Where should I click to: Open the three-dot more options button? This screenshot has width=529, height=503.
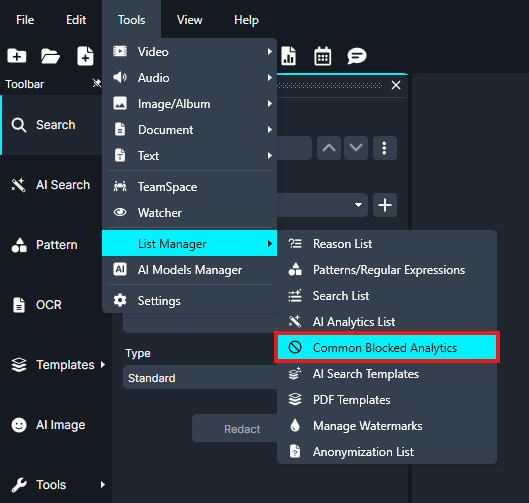(384, 148)
